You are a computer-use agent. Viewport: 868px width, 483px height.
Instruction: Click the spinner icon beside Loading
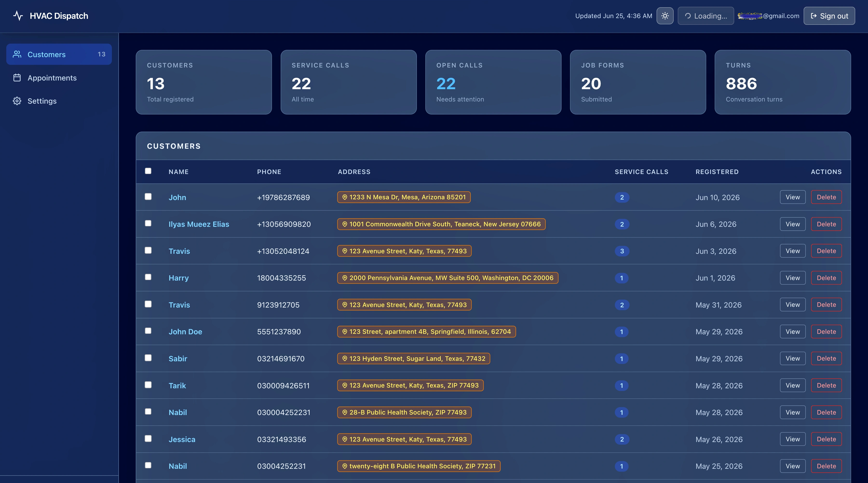point(688,16)
